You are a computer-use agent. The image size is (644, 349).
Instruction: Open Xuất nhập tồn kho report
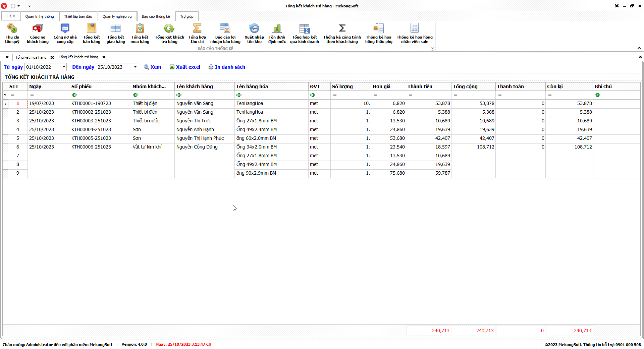(x=254, y=33)
